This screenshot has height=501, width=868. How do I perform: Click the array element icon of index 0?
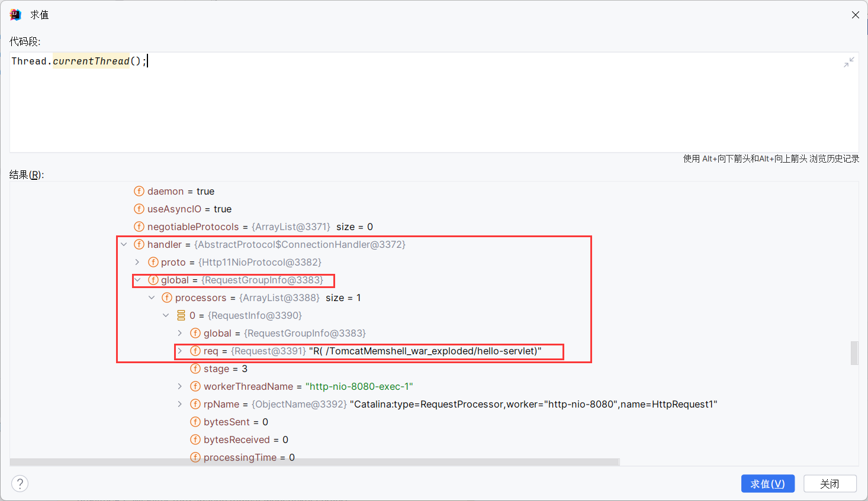(x=181, y=315)
